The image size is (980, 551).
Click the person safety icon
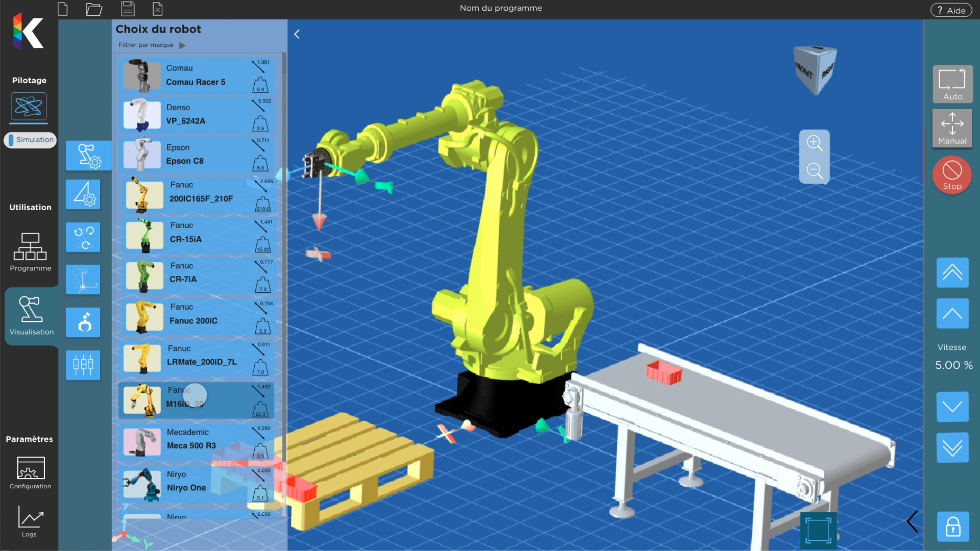pyautogui.click(x=83, y=322)
